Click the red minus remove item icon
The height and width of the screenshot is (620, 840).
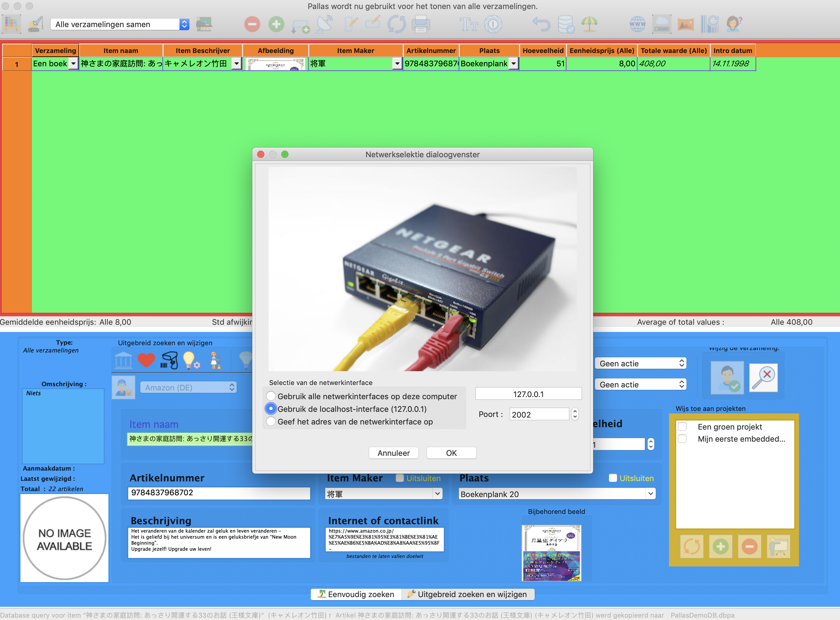pos(252,24)
